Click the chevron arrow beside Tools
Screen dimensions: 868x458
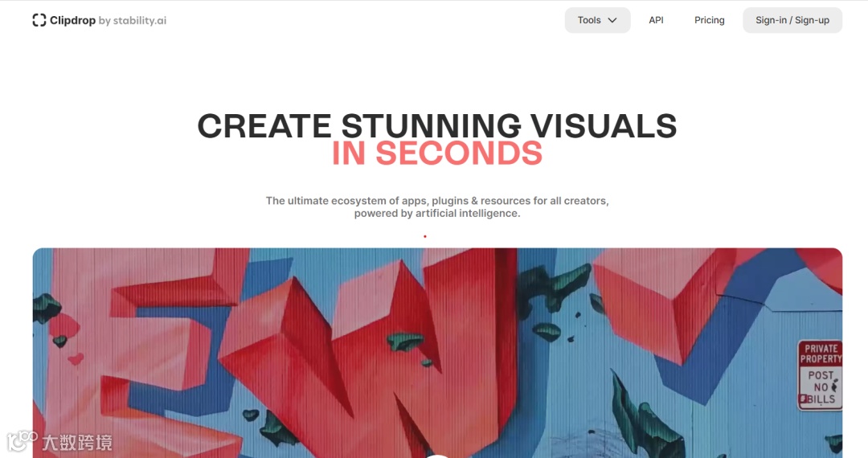tap(612, 20)
